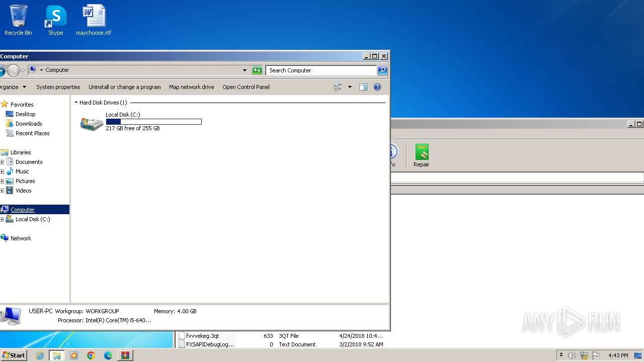This screenshot has height=362, width=644.
Task: Expand the Videos library node
Action: (x=2, y=191)
